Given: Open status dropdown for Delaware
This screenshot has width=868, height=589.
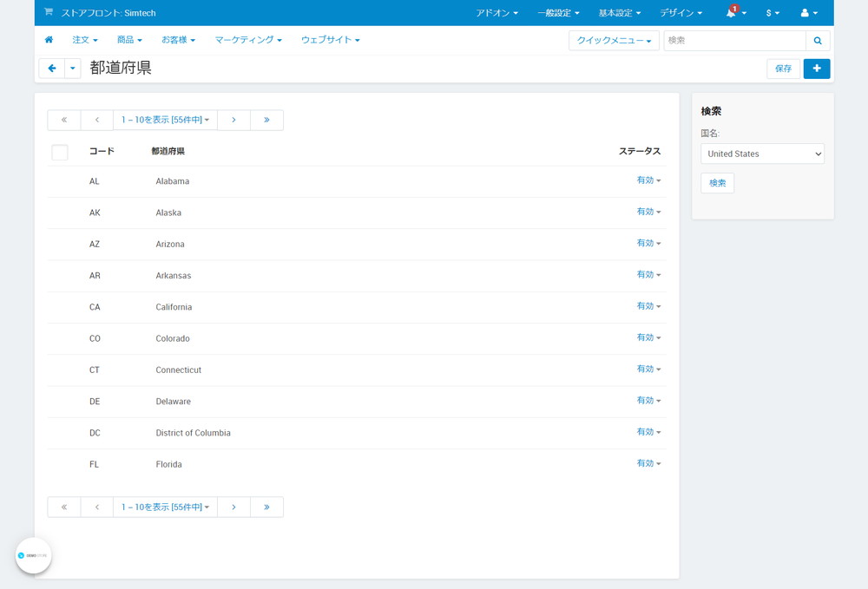Looking at the screenshot, I should click(x=648, y=401).
